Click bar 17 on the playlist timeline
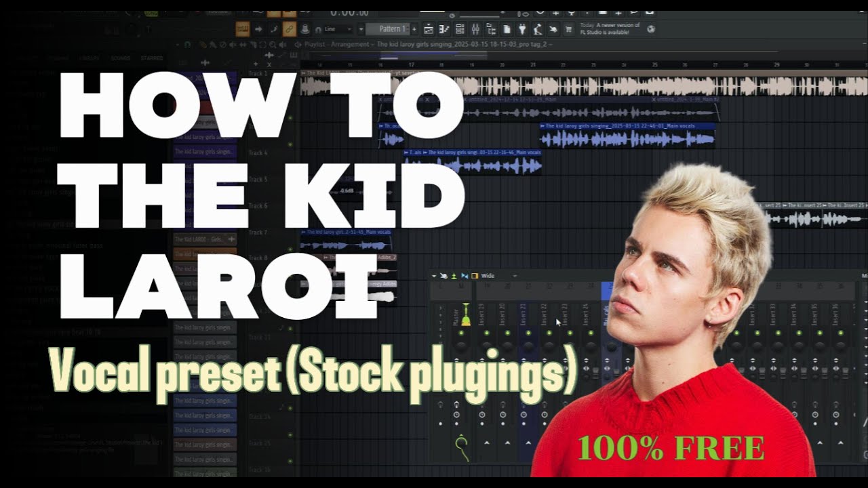The image size is (868, 488). (411, 65)
